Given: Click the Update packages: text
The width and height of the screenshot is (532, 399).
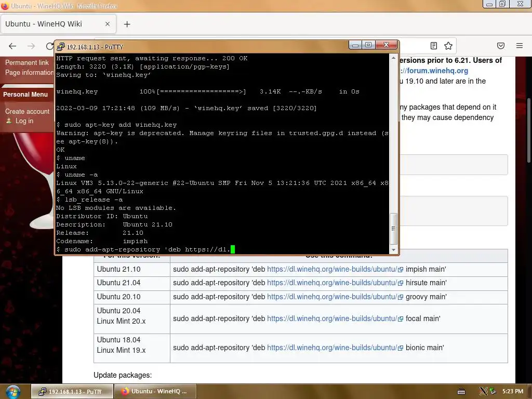Looking at the screenshot, I should (x=123, y=375).
